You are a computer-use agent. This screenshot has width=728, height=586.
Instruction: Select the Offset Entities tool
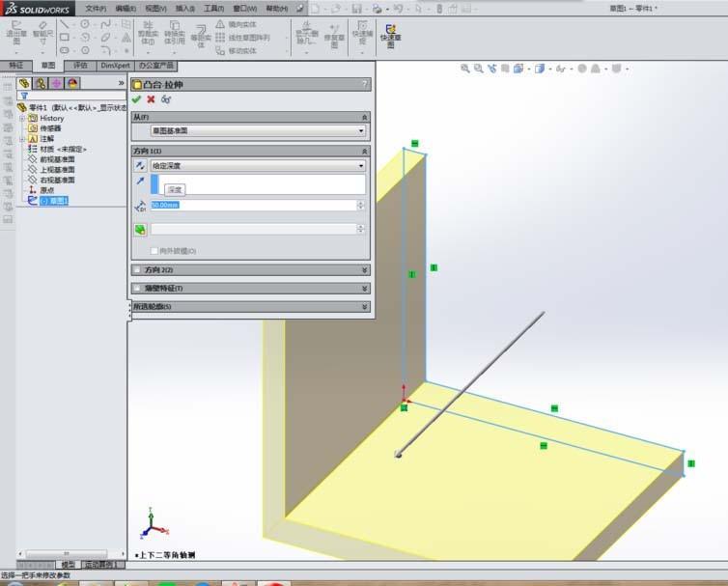click(x=201, y=37)
